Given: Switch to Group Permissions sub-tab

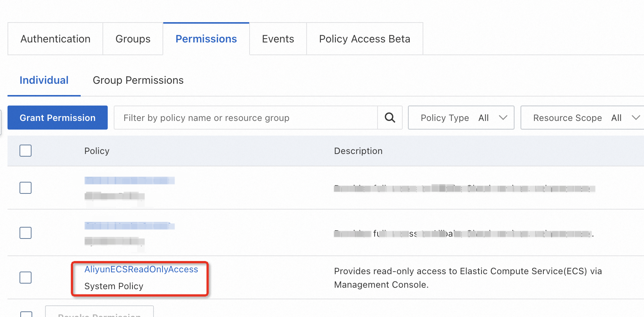Looking at the screenshot, I should tap(138, 80).
